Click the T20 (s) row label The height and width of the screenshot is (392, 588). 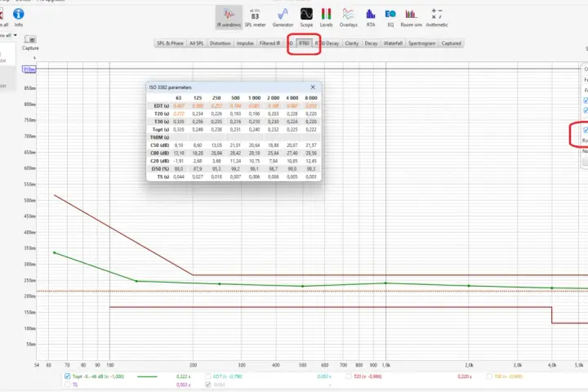point(162,114)
